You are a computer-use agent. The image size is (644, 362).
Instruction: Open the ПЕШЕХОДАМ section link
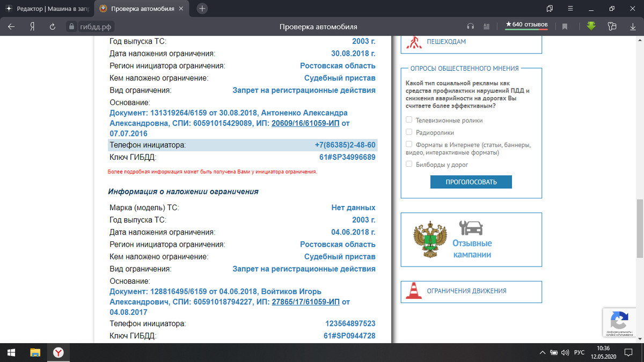[446, 41]
